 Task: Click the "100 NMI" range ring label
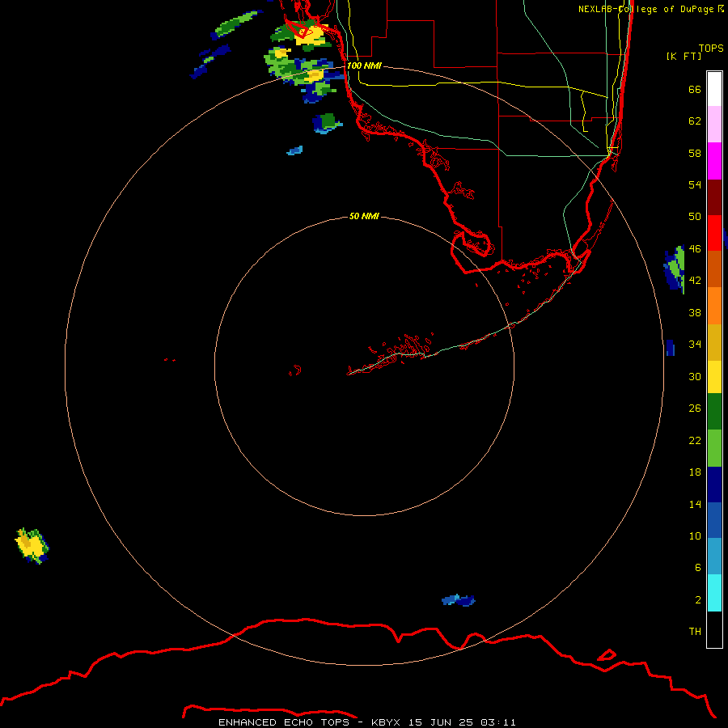pyautogui.click(x=364, y=66)
